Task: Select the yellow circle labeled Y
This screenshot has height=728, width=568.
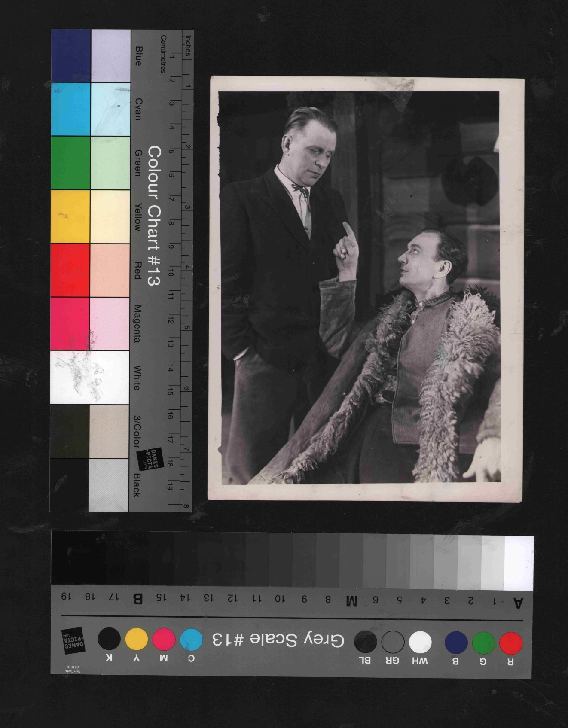Action: click(x=137, y=639)
